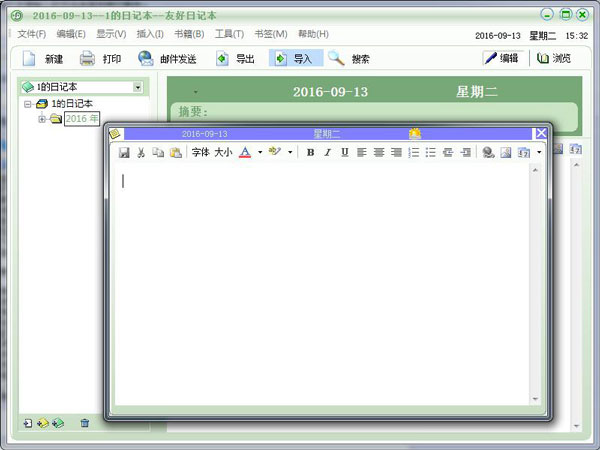
Task: Click the calendar icon behind the editor at right
Action: pyautogui.click(x=576, y=149)
